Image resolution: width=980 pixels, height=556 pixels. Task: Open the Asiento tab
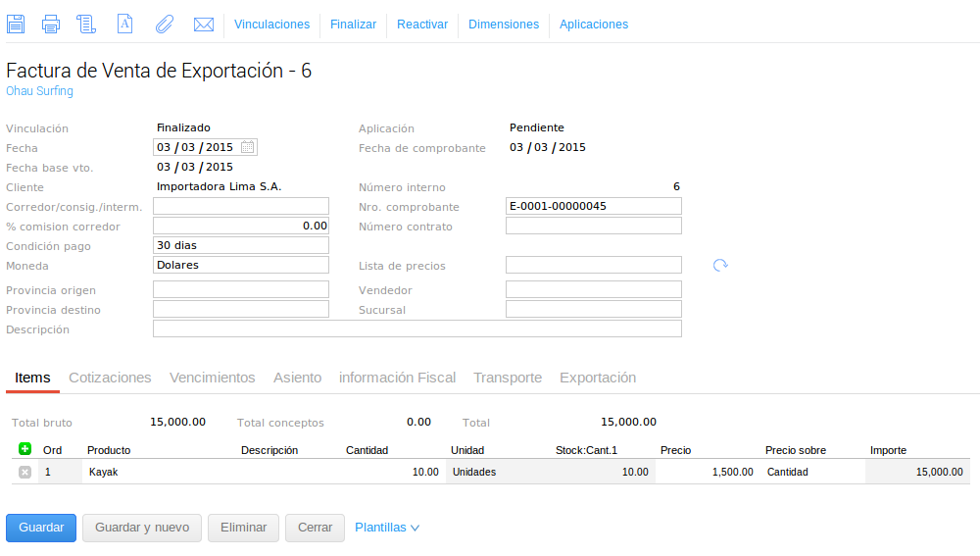[x=298, y=378]
